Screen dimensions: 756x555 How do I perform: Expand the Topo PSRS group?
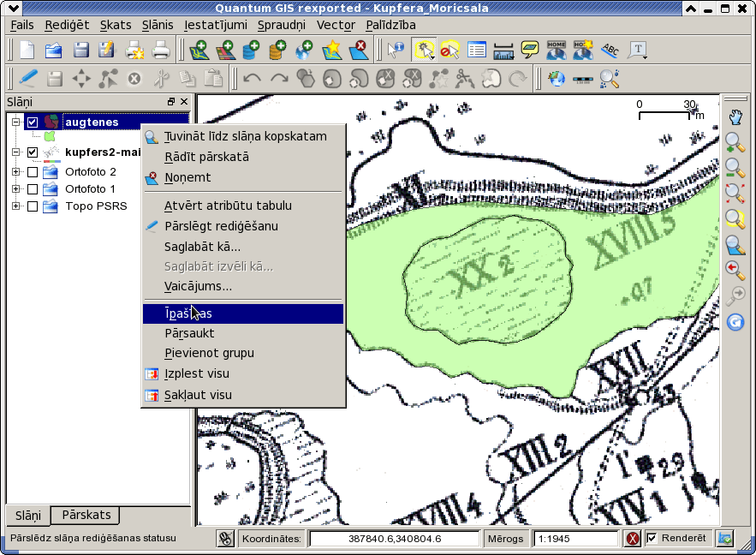pyautogui.click(x=16, y=206)
